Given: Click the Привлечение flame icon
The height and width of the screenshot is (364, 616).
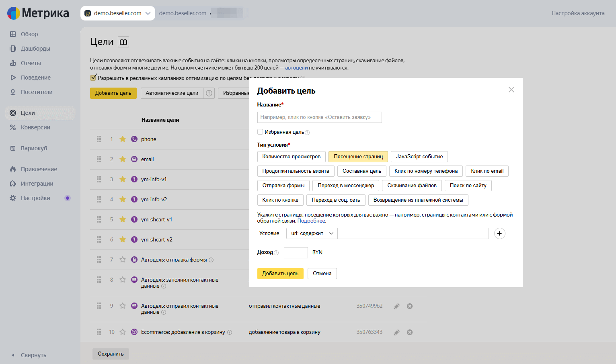Looking at the screenshot, I should pyautogui.click(x=13, y=169).
